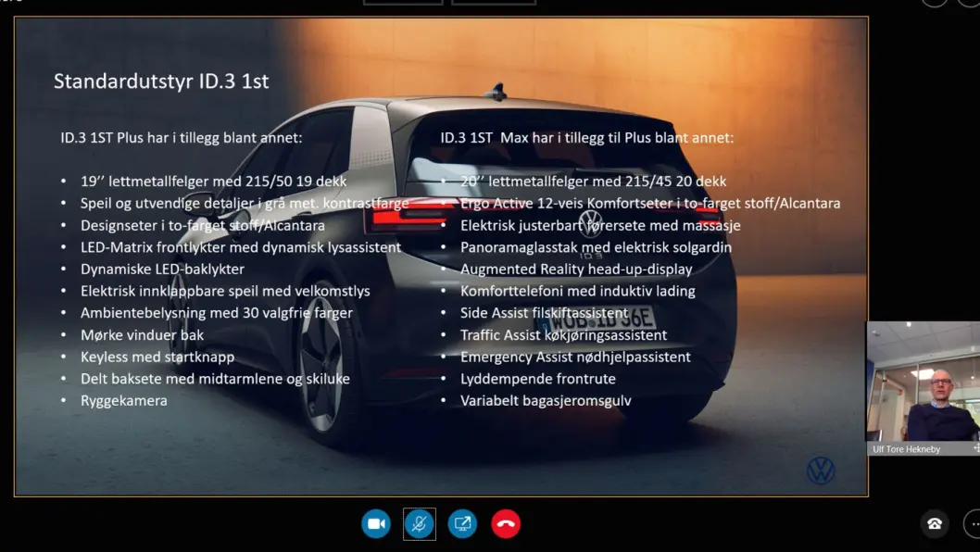Click the name label Ulf Tore Hekneby
Image resolution: width=980 pixels, height=552 pixels.
(906, 449)
